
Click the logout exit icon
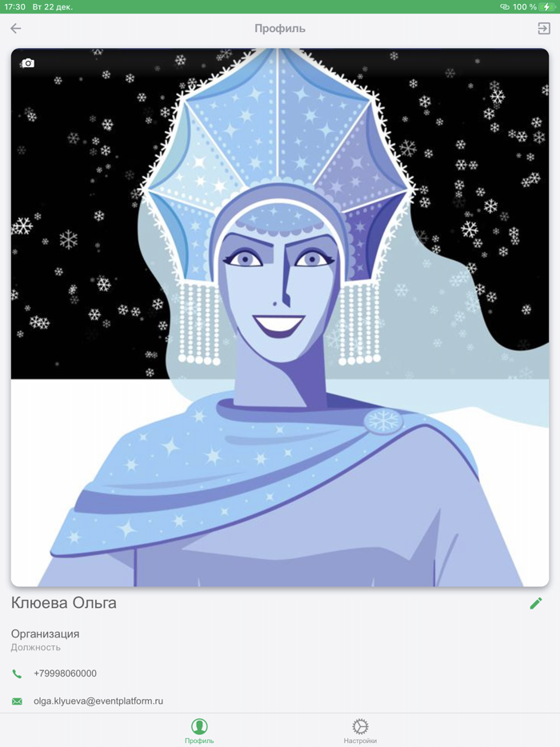tap(544, 29)
